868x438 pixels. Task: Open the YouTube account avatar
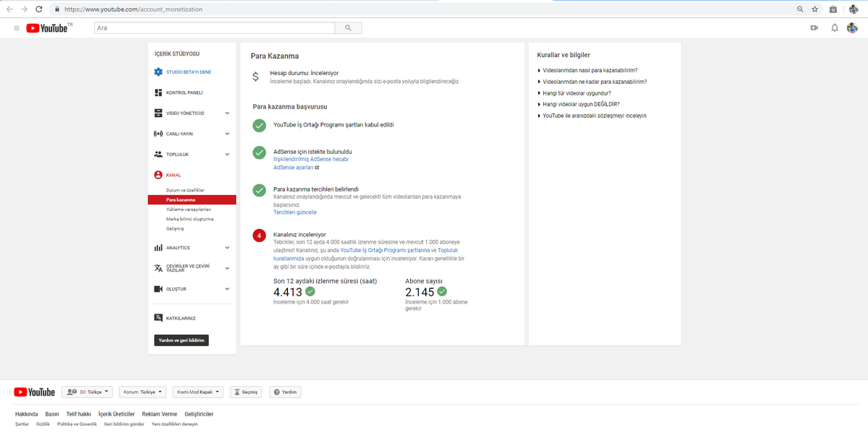coord(853,27)
